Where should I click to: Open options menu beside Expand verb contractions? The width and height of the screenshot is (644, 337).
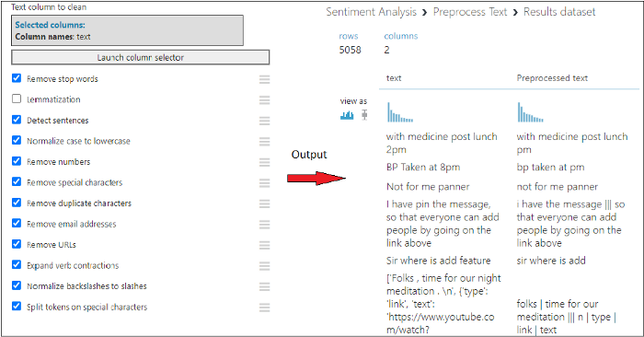tap(265, 266)
